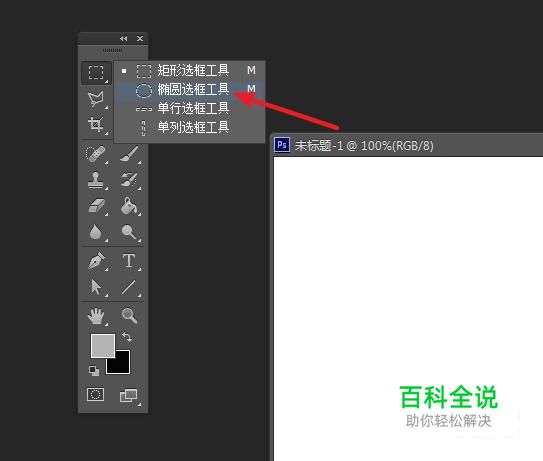Select the Type tool
This screenshot has height=461, width=543.
pyautogui.click(x=129, y=261)
